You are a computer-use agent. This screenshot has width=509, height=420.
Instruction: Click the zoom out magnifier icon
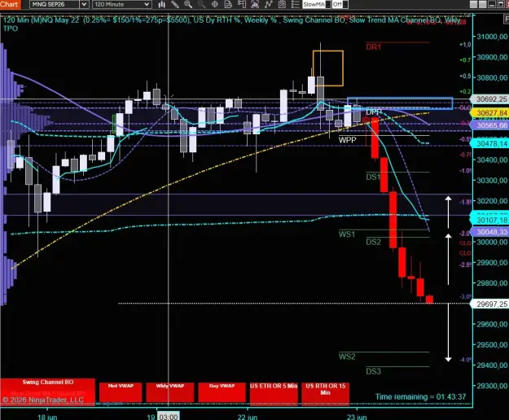pos(202,4)
